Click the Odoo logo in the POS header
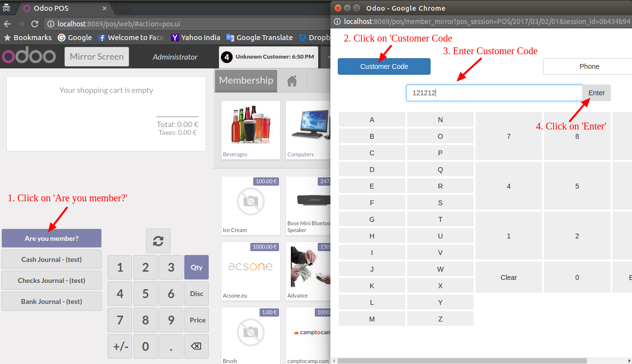The width and height of the screenshot is (632, 364). coord(29,56)
